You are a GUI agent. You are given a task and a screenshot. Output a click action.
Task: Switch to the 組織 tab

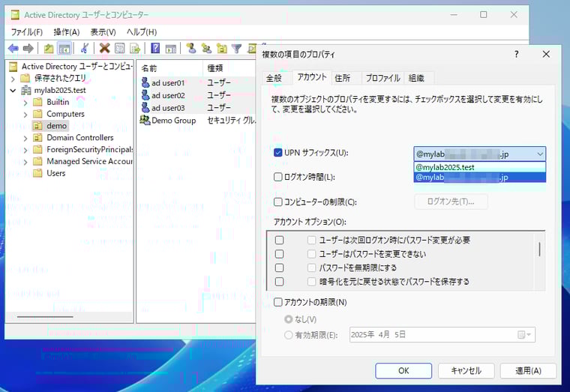coord(416,78)
